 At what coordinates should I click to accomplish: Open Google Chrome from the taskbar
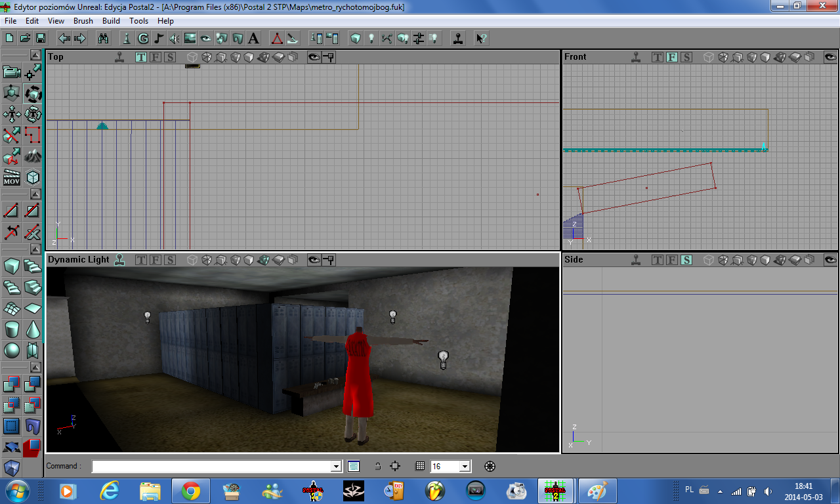[191, 491]
